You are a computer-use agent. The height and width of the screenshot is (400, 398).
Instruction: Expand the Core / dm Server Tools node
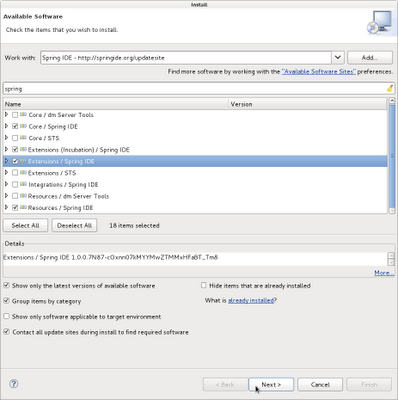pyautogui.click(x=6, y=114)
